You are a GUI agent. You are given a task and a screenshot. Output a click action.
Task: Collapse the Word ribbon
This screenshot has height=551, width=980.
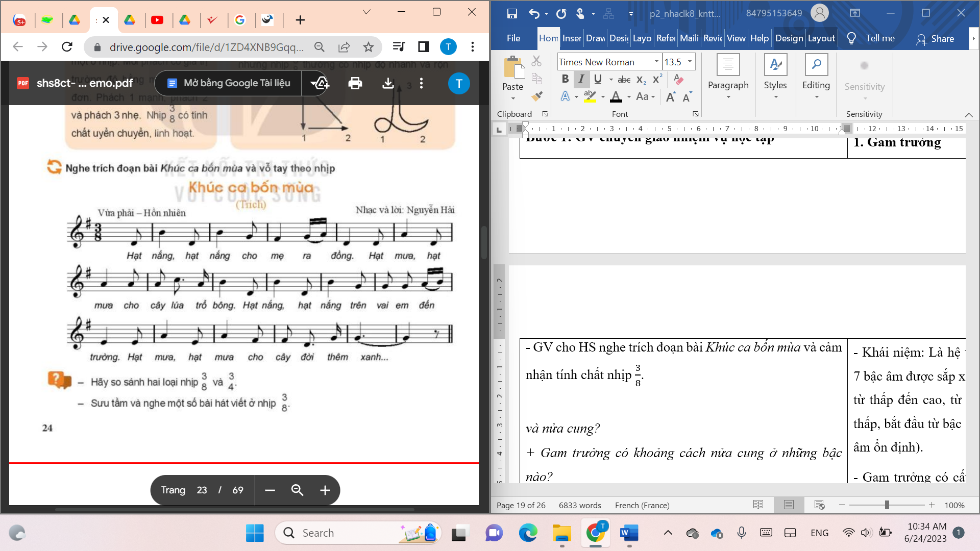point(969,114)
